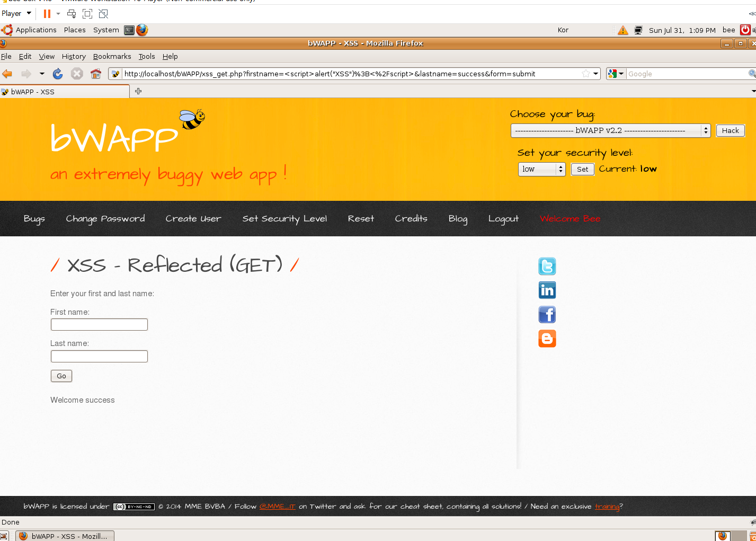Image resolution: width=756 pixels, height=541 pixels.
Task: Launch Firefox from the GNOME top panel
Action: pyautogui.click(x=142, y=30)
